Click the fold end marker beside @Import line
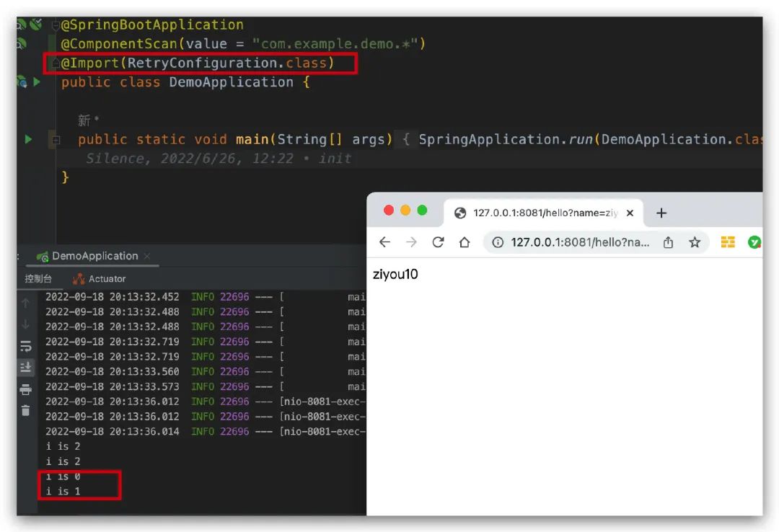The width and height of the screenshot is (779, 532). (x=56, y=63)
